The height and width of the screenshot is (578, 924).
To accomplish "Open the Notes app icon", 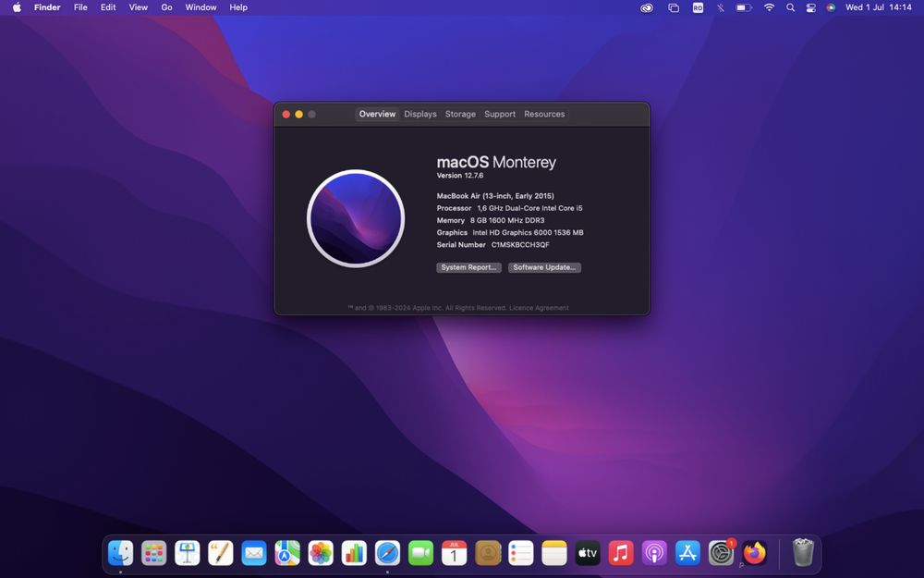I will coord(554,553).
